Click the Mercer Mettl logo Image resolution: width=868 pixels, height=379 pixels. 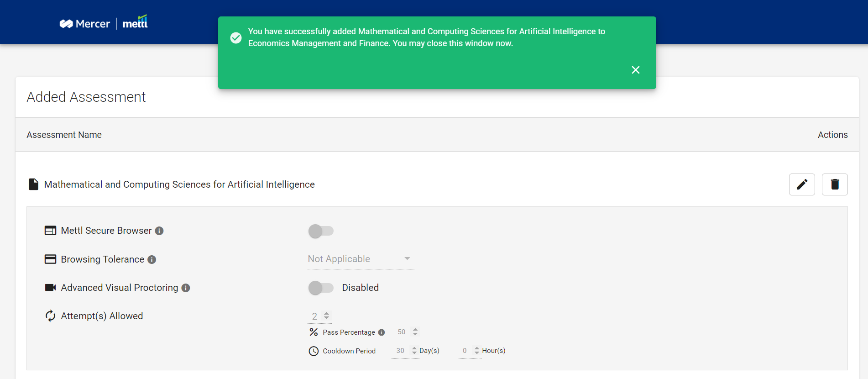pos(104,22)
